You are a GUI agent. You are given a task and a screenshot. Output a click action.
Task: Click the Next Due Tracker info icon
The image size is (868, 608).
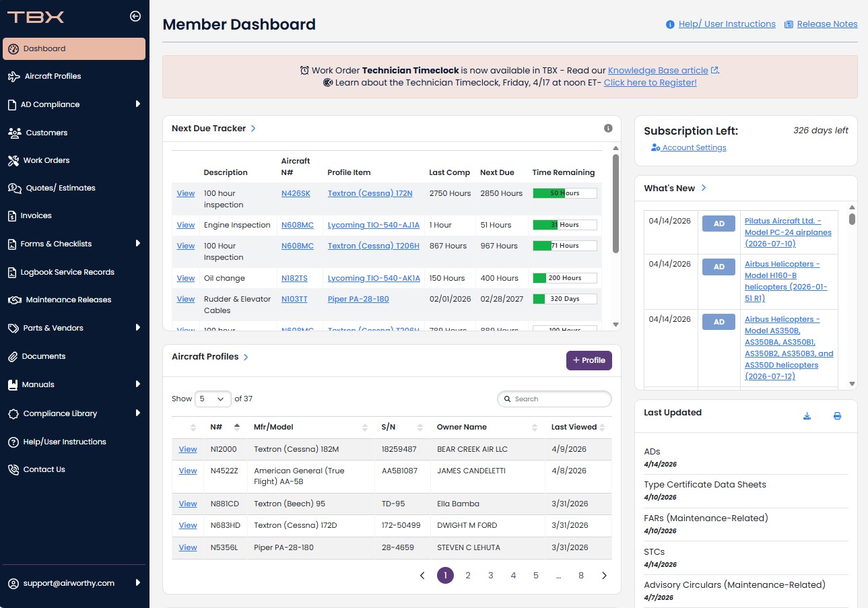click(x=608, y=129)
